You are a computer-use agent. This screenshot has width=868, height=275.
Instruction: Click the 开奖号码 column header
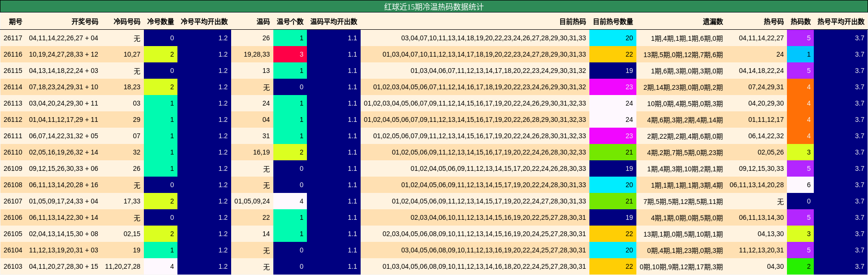click(85, 22)
